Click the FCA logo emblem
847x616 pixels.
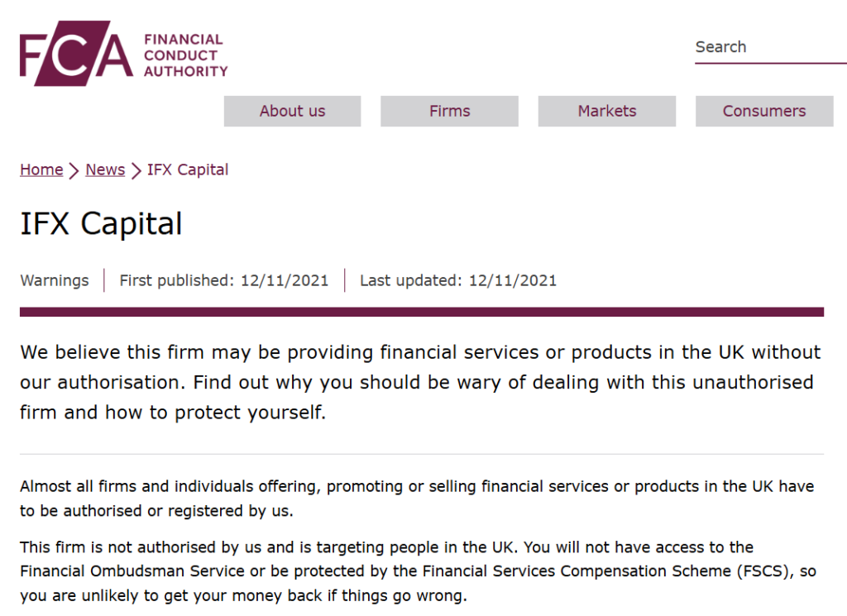76,54
